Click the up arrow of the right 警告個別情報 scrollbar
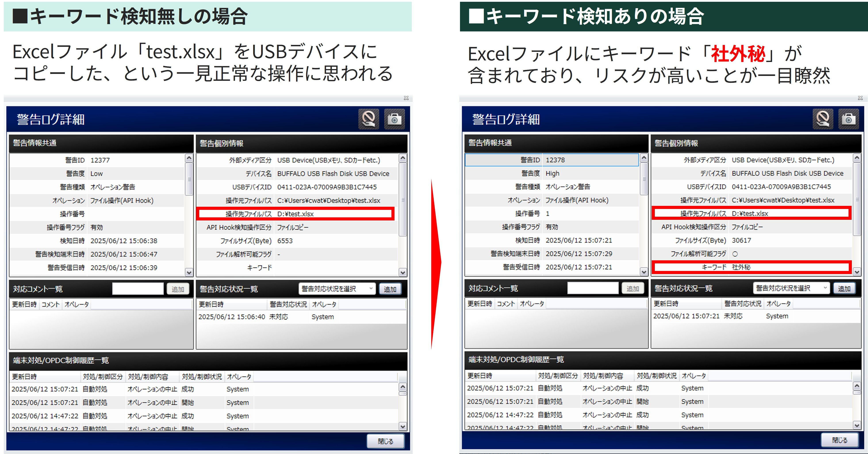This screenshot has height=454, width=868. tap(857, 158)
